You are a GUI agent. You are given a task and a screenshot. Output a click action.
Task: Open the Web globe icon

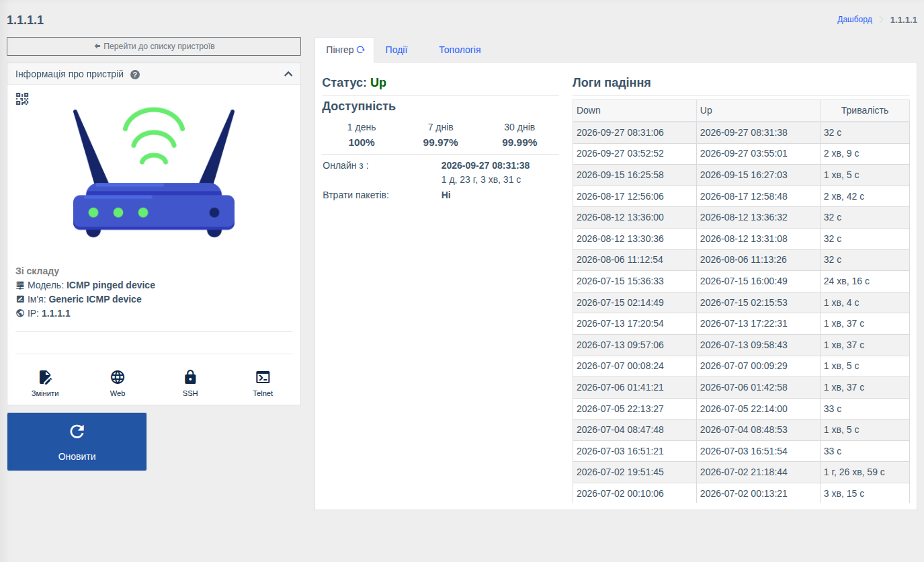[x=118, y=377]
